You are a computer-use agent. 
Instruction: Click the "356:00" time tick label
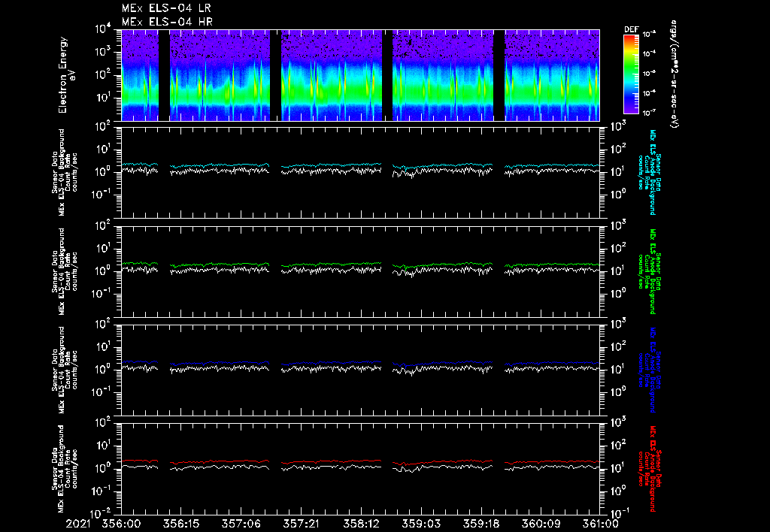click(121, 524)
